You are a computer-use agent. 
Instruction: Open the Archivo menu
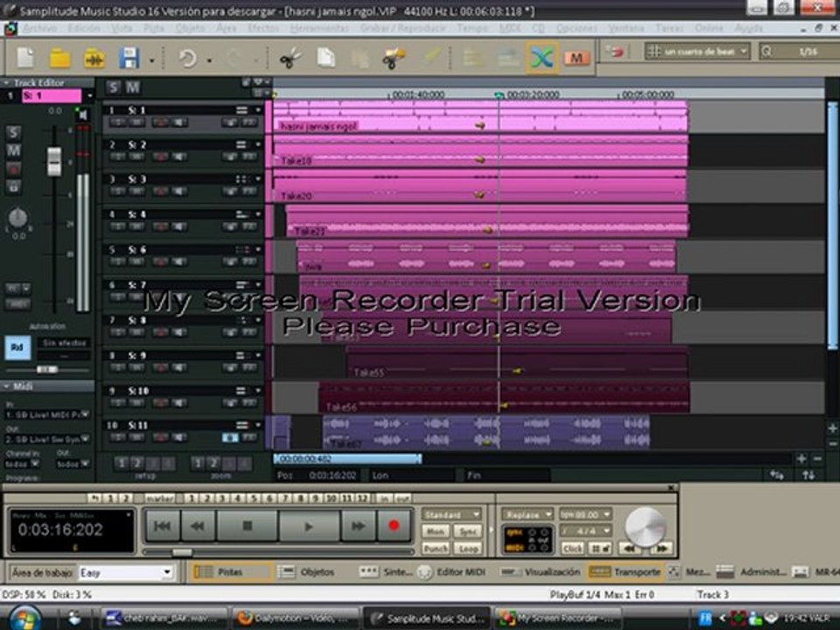(39, 28)
